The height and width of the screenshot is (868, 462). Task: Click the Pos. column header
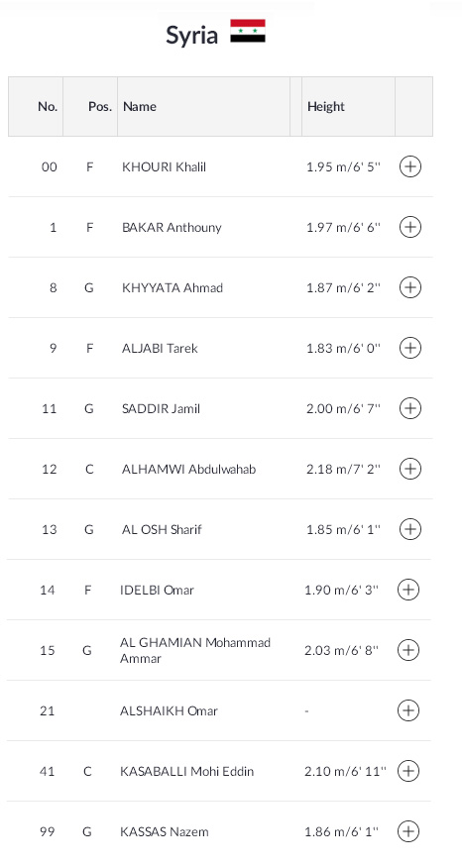click(x=100, y=107)
